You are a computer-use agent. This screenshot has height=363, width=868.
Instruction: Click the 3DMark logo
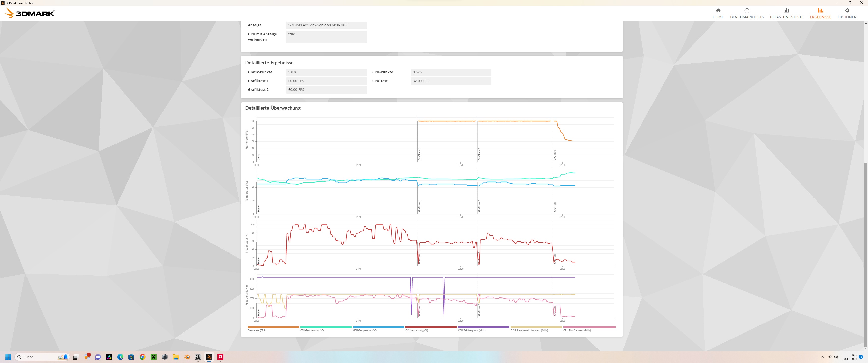(30, 13)
